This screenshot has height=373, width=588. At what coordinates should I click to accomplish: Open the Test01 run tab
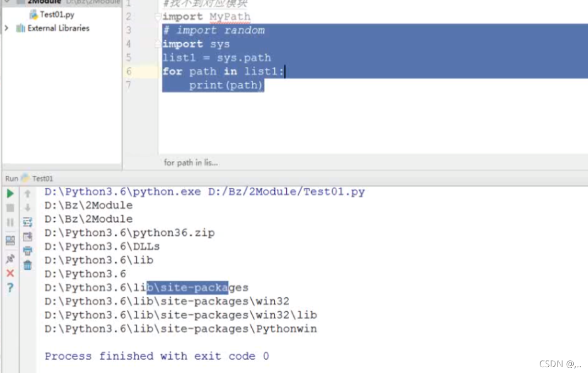(x=42, y=179)
